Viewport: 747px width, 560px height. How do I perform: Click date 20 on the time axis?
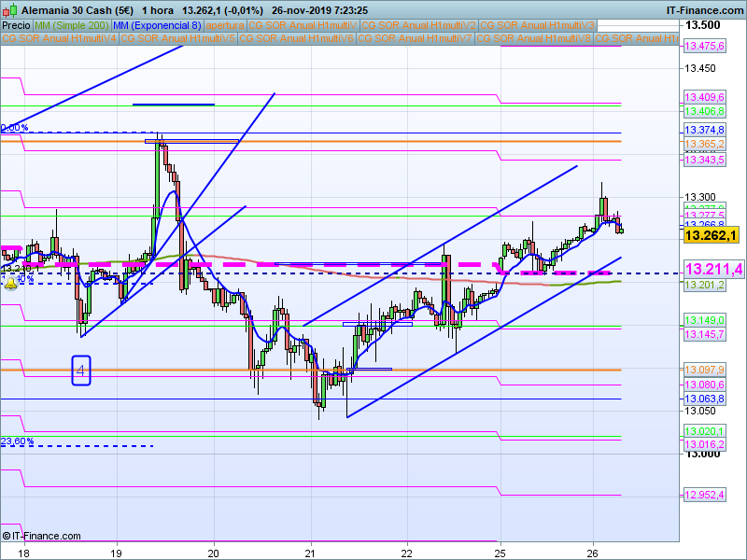click(214, 553)
